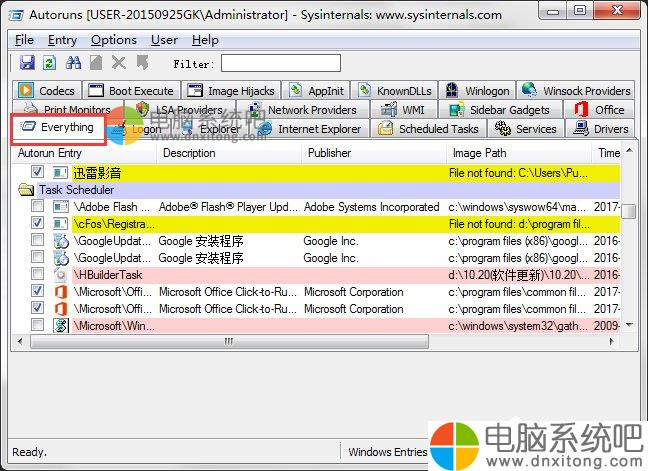Click the Task Scheduler folder icon

pyautogui.click(x=26, y=190)
